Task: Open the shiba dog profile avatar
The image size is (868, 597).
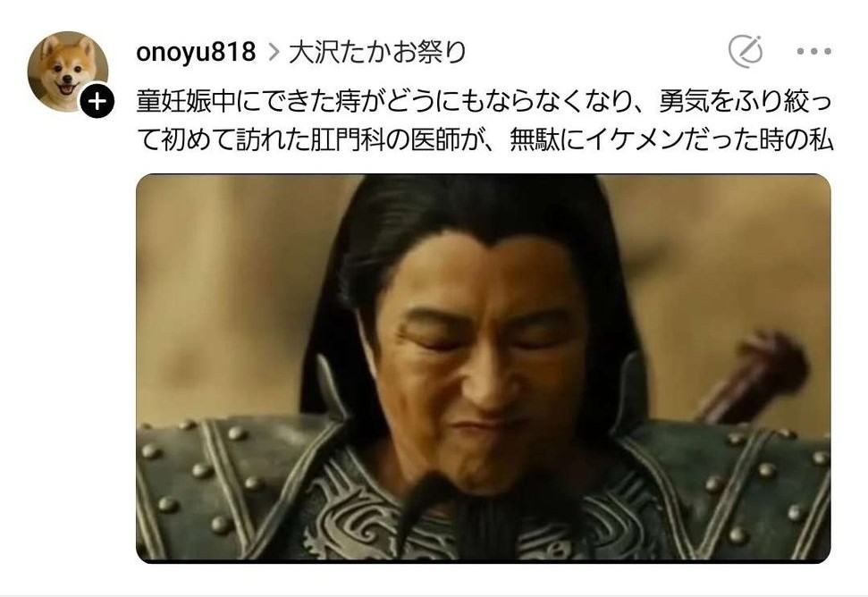Action: [x=68, y=71]
